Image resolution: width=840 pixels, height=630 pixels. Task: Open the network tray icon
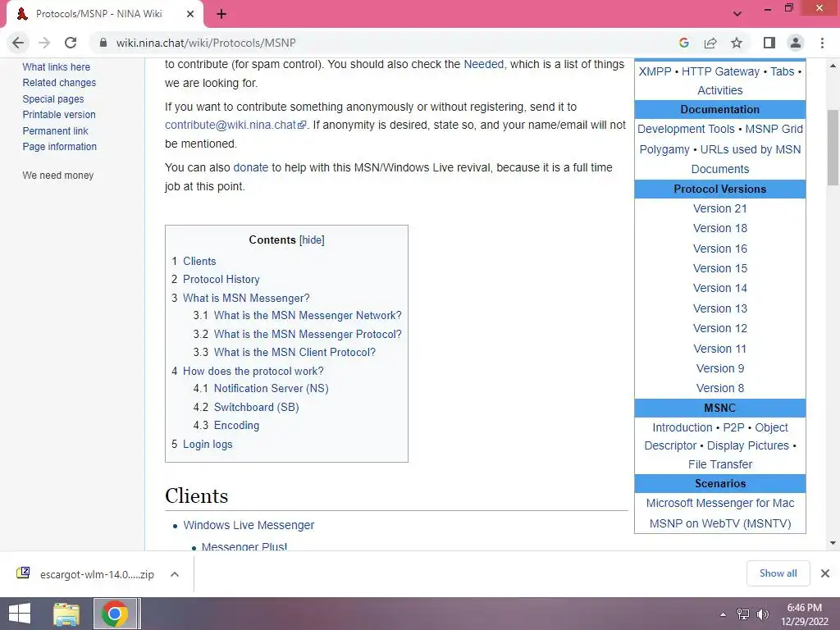(742, 614)
